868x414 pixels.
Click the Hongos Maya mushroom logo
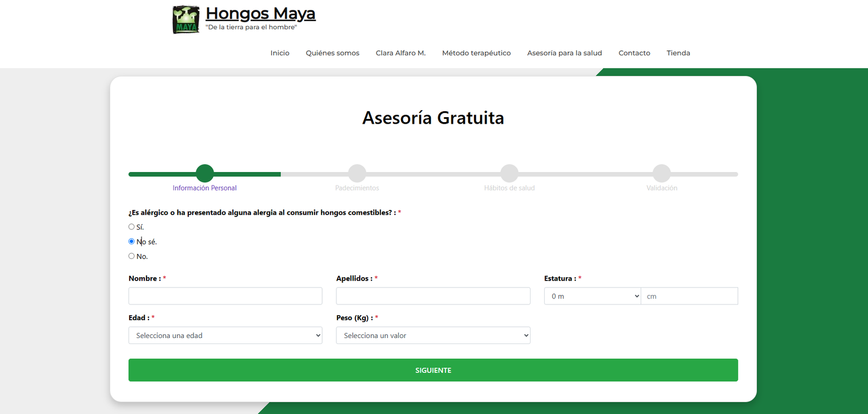coord(186,20)
